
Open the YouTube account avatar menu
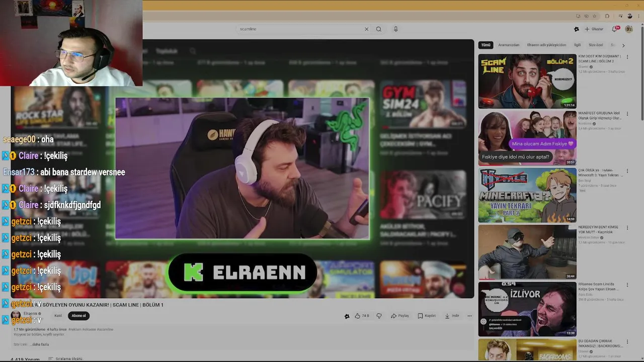629,29
